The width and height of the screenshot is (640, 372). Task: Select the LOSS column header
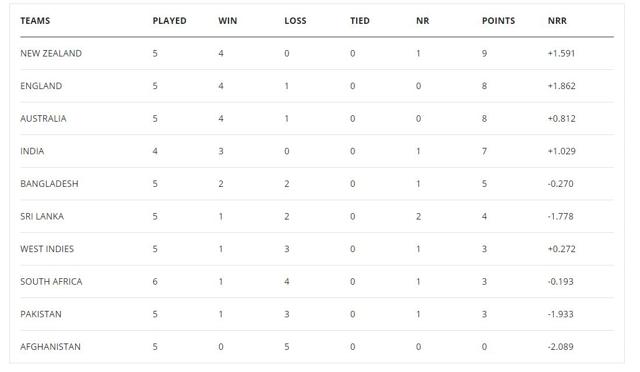click(x=295, y=21)
